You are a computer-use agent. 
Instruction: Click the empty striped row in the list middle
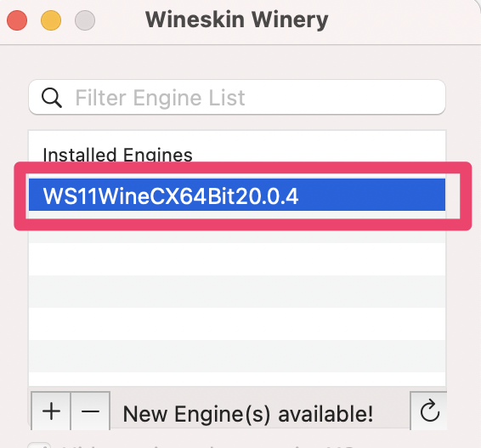[237, 292]
